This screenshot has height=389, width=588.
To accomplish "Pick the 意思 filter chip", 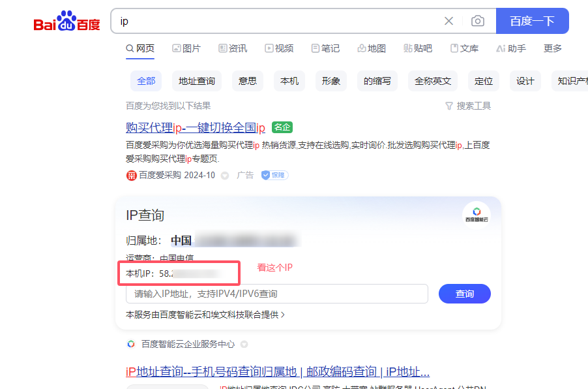I will pos(248,81).
